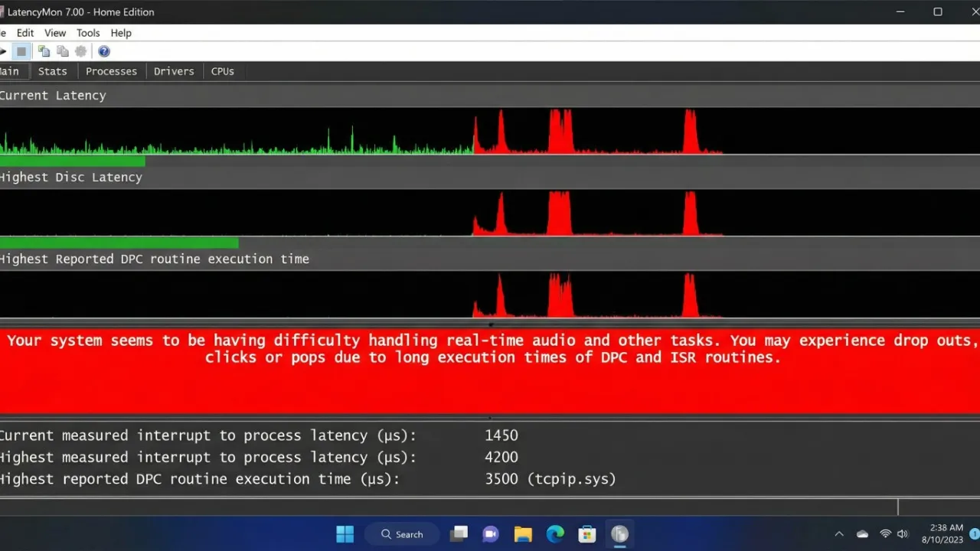Image resolution: width=980 pixels, height=551 pixels.
Task: Expand the hidden system tray icons chevron
Action: [839, 533]
